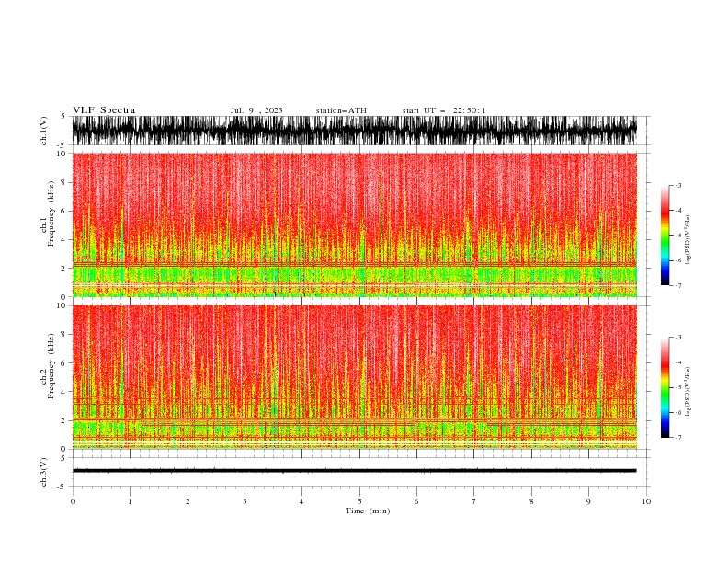Click the "station=ATH" header label
This screenshot has width=728, height=563.
pyautogui.click(x=341, y=110)
